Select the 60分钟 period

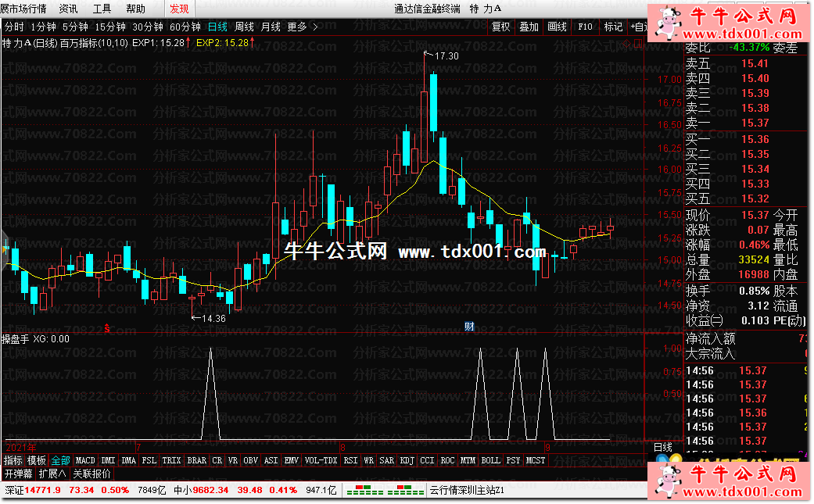click(x=185, y=27)
